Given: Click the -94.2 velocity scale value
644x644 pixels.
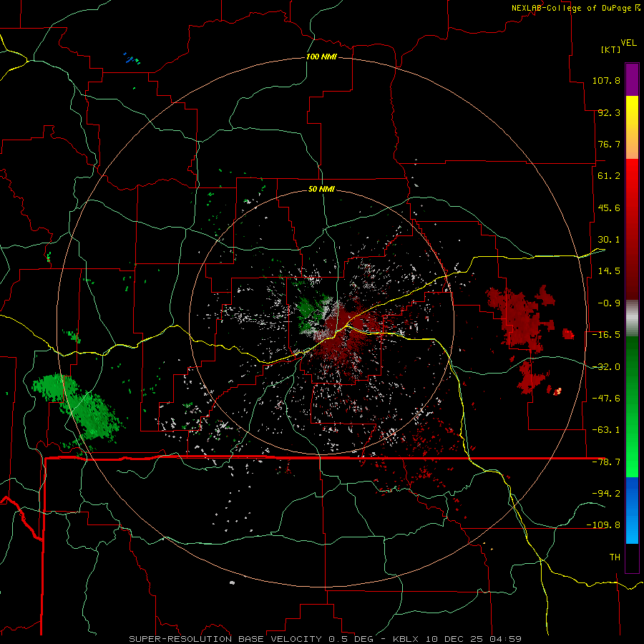Looking at the screenshot, I should coord(606,493).
